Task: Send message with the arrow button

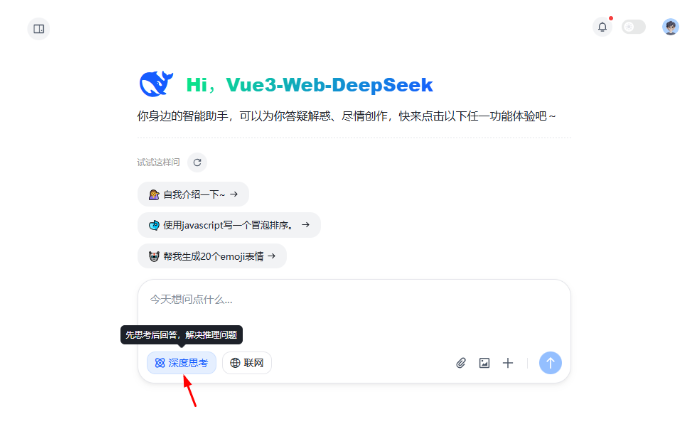Action: point(550,363)
